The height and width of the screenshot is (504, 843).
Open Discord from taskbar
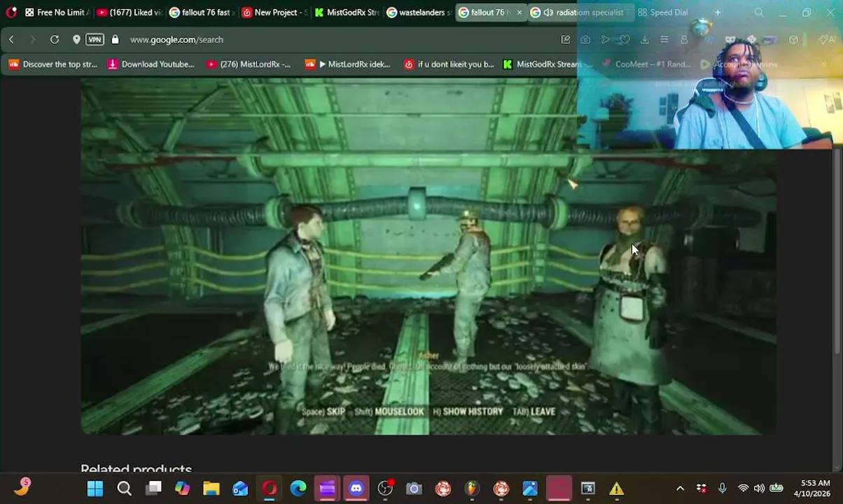tap(356, 489)
